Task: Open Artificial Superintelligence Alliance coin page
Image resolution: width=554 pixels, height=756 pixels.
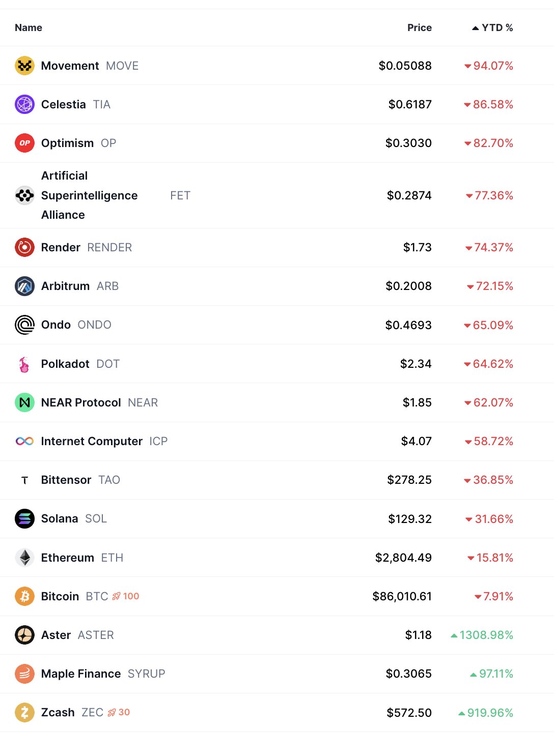Action: coord(89,195)
